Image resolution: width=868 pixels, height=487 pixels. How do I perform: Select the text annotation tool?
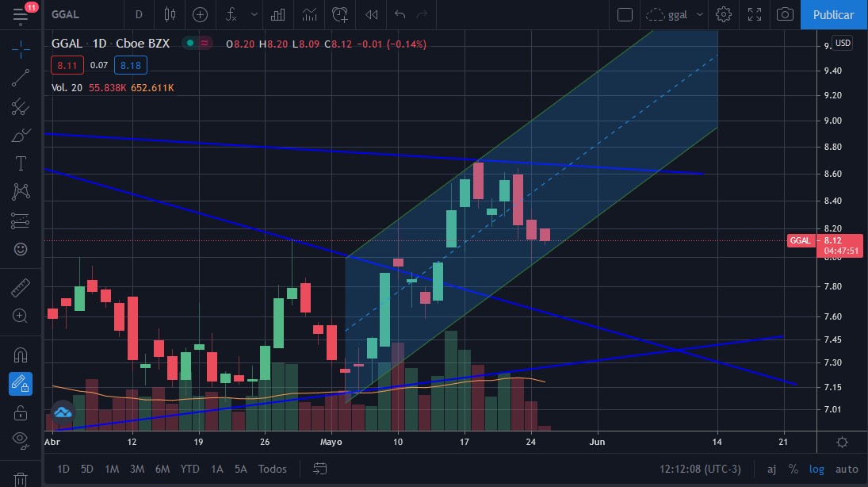click(21, 163)
